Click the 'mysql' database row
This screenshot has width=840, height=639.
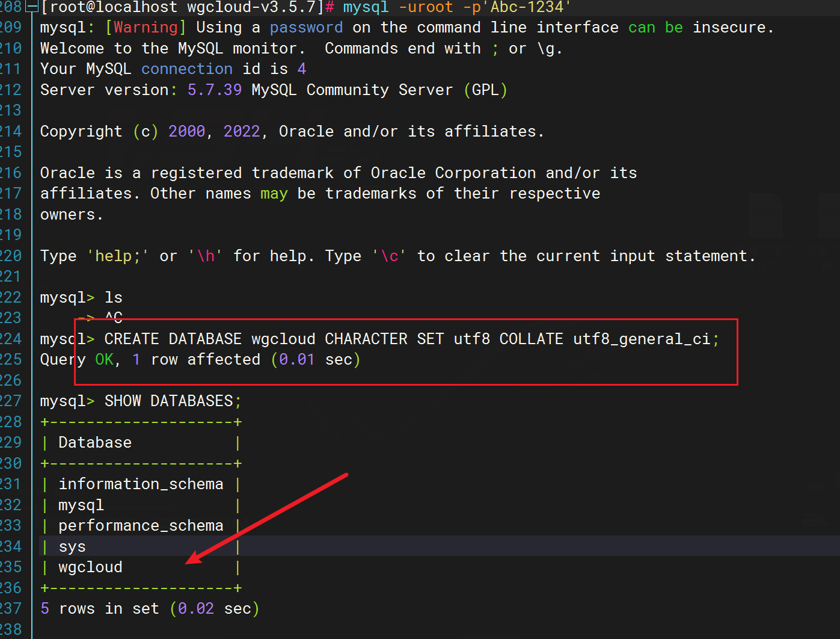pos(141,505)
